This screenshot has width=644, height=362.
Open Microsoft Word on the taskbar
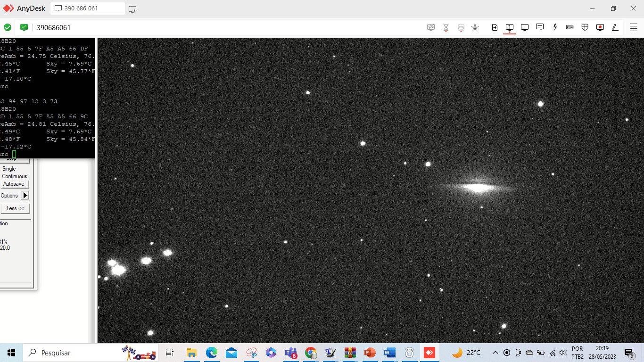click(x=389, y=353)
